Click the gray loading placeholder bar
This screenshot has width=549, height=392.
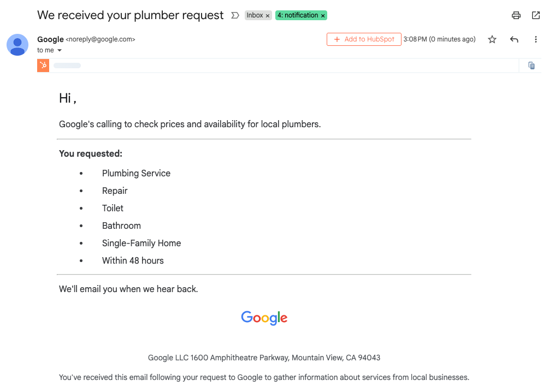coord(67,65)
